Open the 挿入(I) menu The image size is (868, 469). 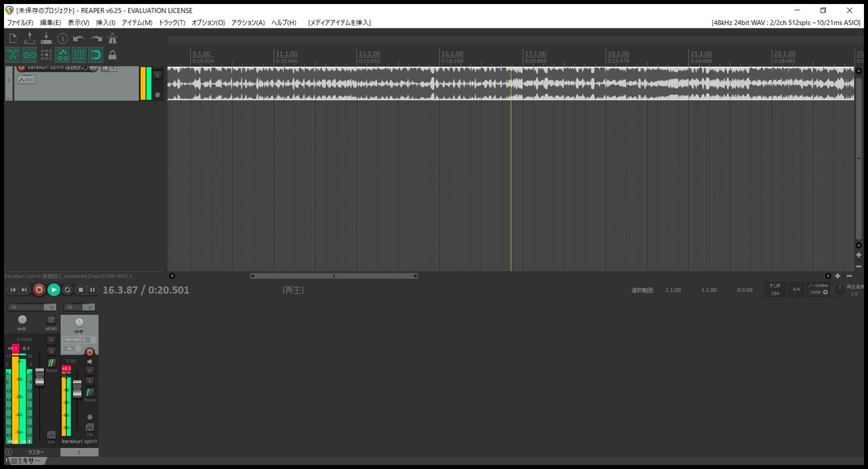tap(105, 22)
